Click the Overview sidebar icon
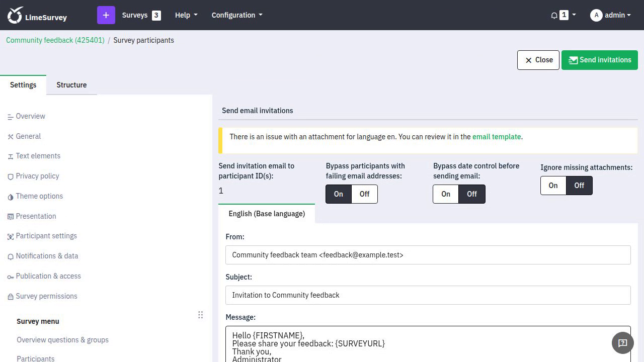 (11, 117)
